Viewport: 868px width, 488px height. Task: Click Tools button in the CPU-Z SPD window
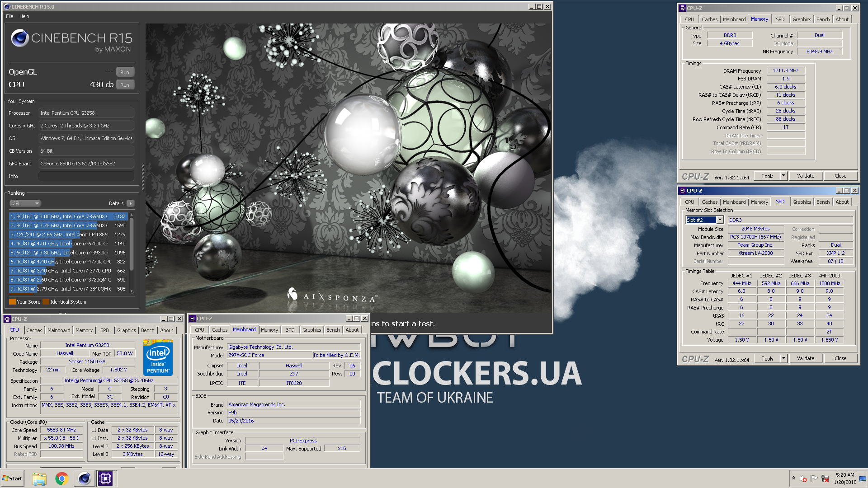pyautogui.click(x=767, y=358)
